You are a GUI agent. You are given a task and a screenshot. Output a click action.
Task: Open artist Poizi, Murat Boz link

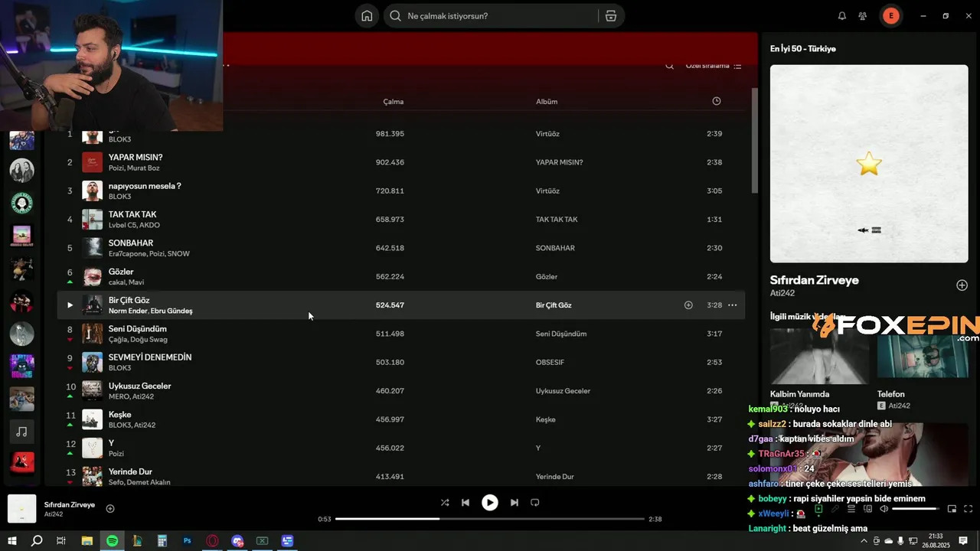click(x=134, y=168)
